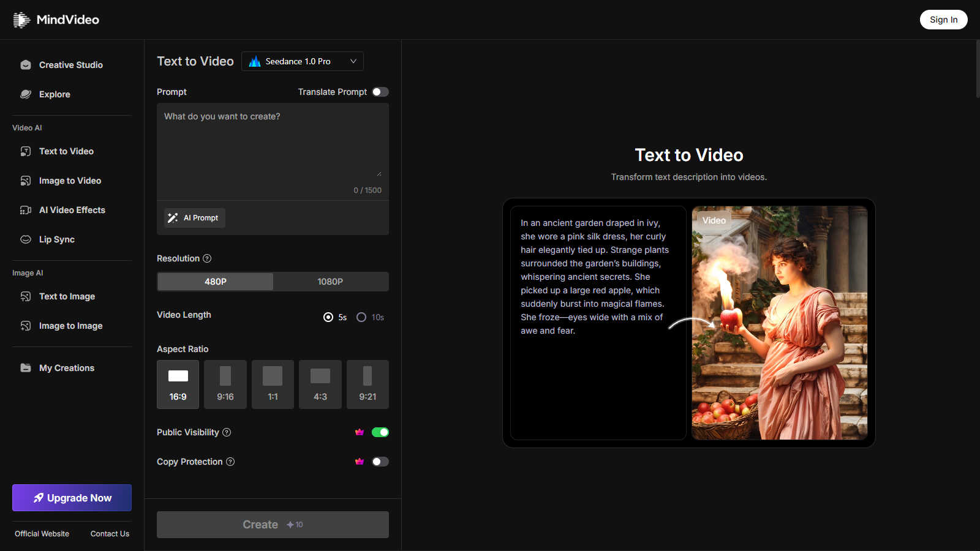
Task: Click the '0 / 1500' character counter
Action: [x=367, y=190]
